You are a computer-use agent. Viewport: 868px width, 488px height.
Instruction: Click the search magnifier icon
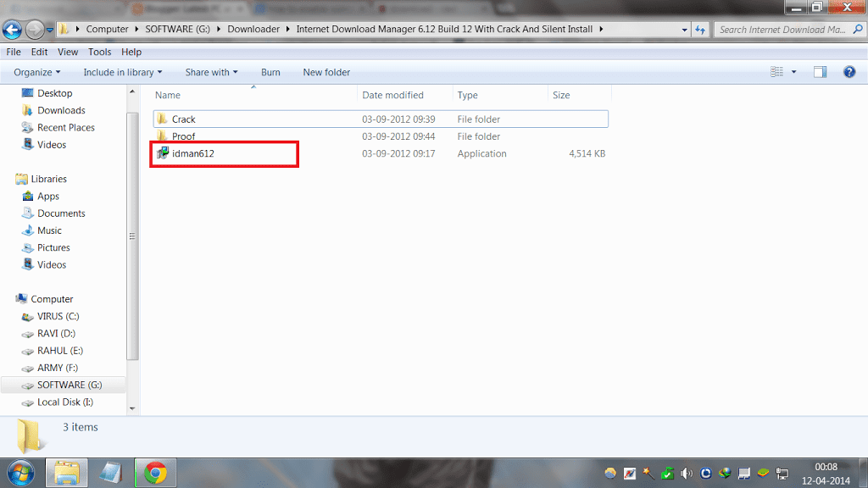[858, 30]
